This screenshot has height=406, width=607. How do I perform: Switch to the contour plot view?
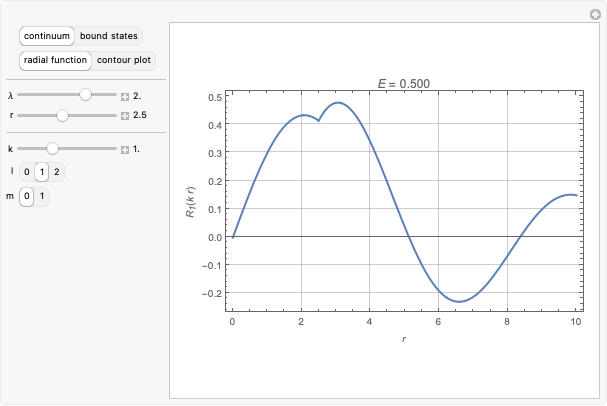(x=124, y=60)
